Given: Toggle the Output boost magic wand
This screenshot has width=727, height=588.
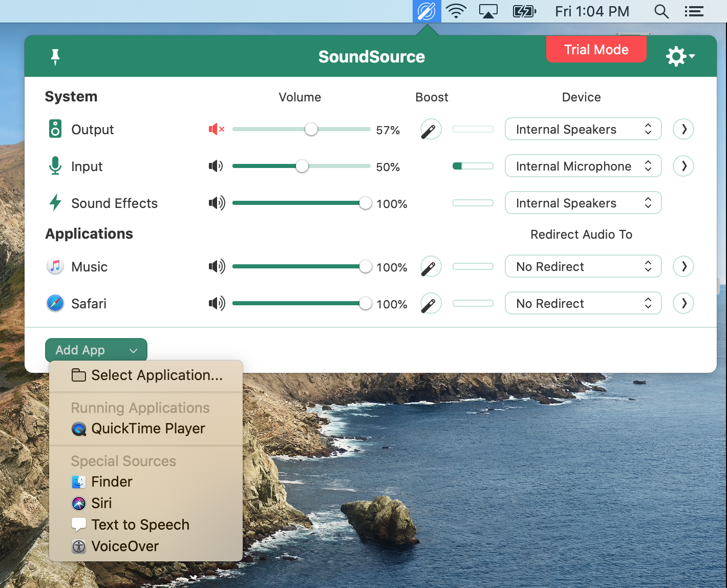Looking at the screenshot, I should point(431,129).
